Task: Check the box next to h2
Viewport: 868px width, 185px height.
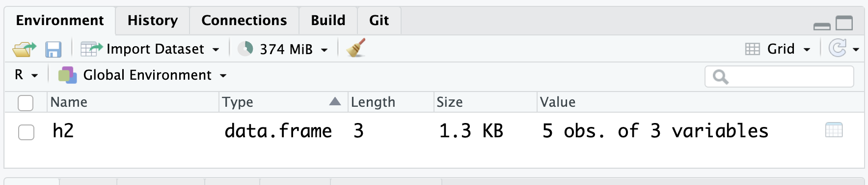Action: pos(26,132)
